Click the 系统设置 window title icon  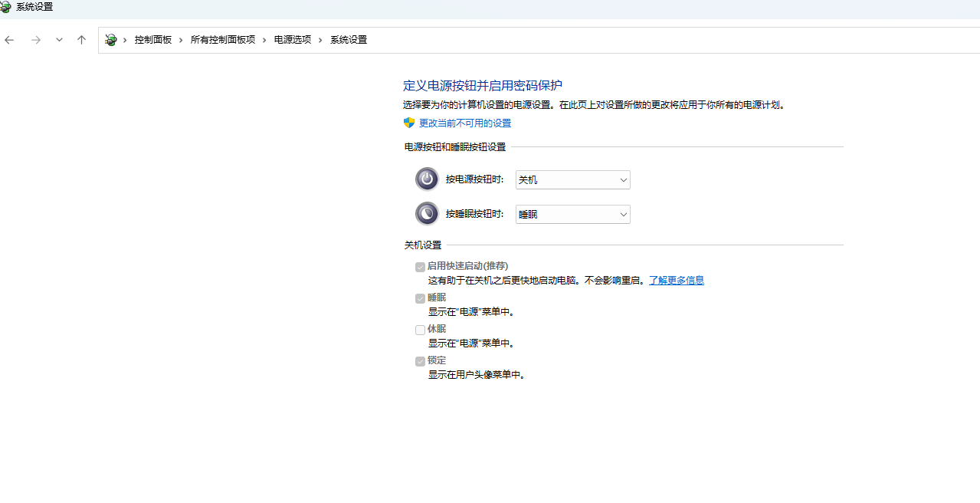tap(6, 7)
